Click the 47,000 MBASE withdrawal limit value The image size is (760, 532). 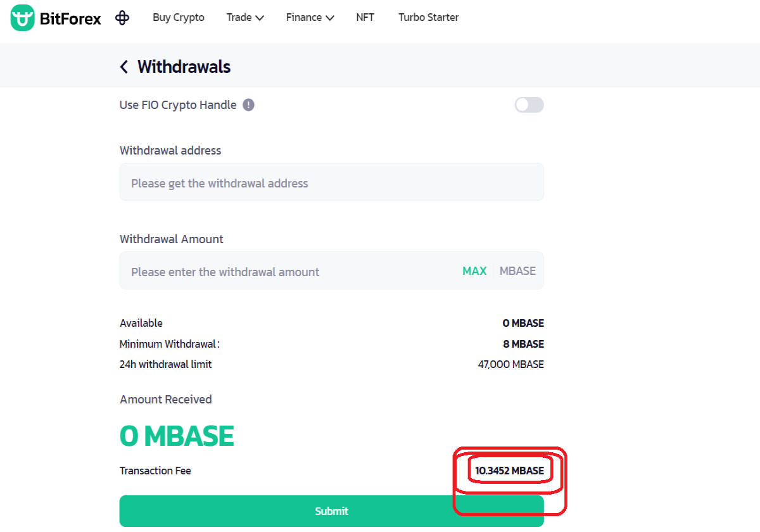click(511, 365)
